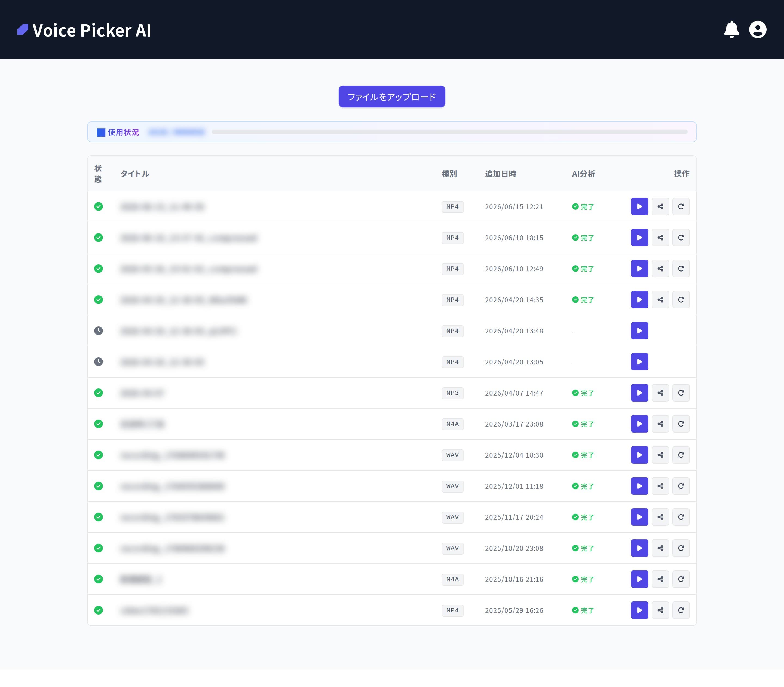
Task: Click the 追加日時 column header
Action: [500, 174]
